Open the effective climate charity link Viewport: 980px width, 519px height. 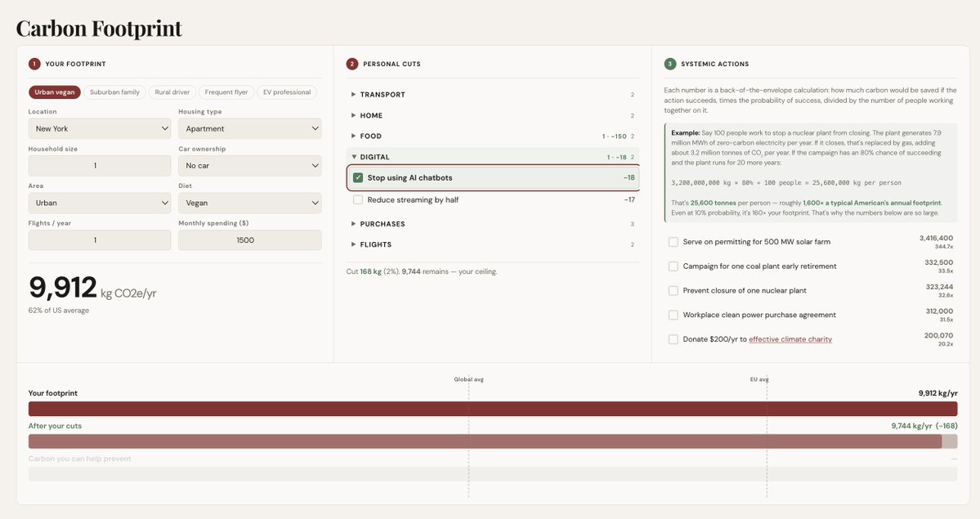(x=790, y=339)
